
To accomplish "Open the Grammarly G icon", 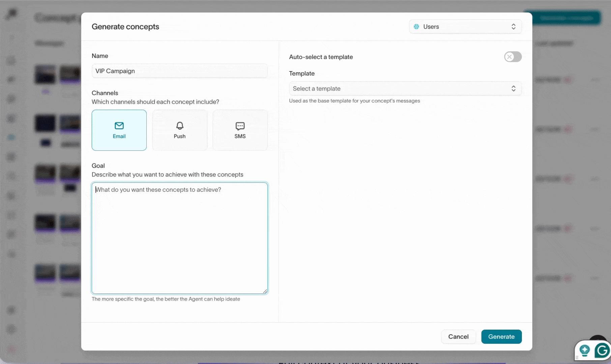I will click(x=602, y=351).
